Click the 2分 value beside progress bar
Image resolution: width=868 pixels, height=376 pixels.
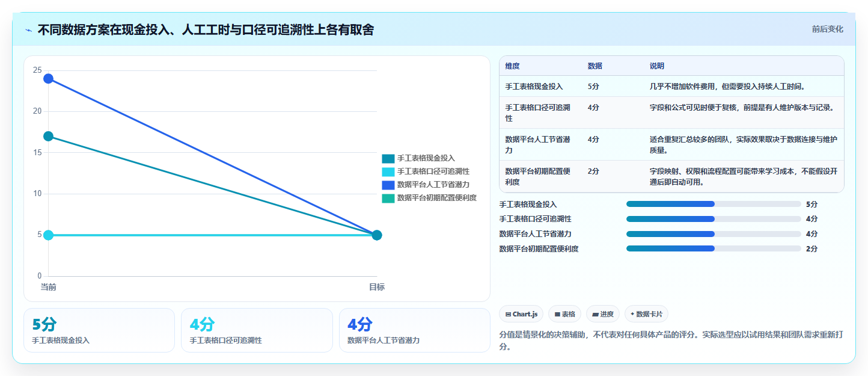(811, 249)
